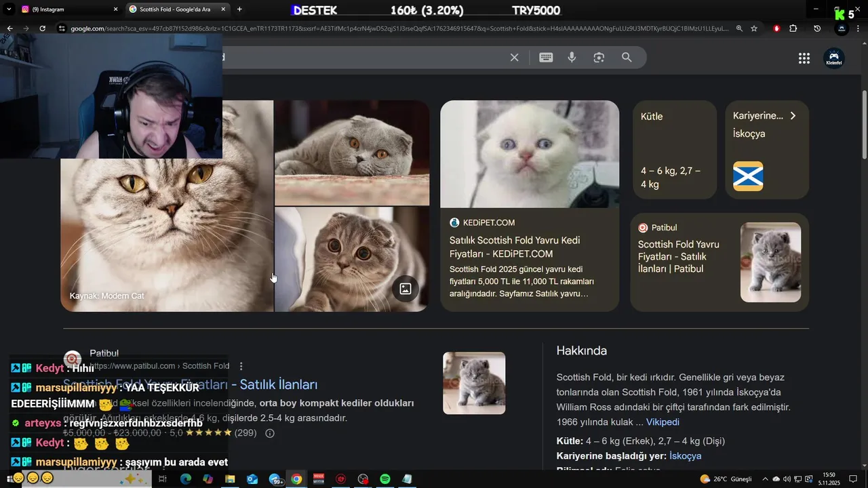
Task: Bookmark this page with the star
Action: [753, 28]
